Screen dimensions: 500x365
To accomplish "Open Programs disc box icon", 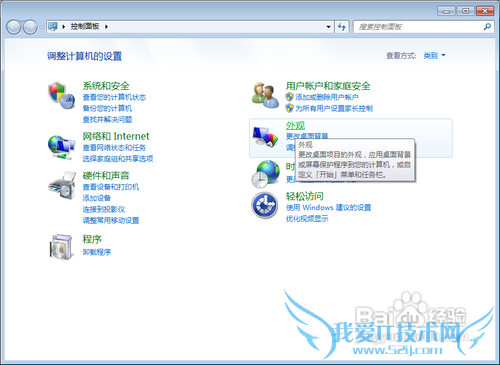I will (61, 247).
